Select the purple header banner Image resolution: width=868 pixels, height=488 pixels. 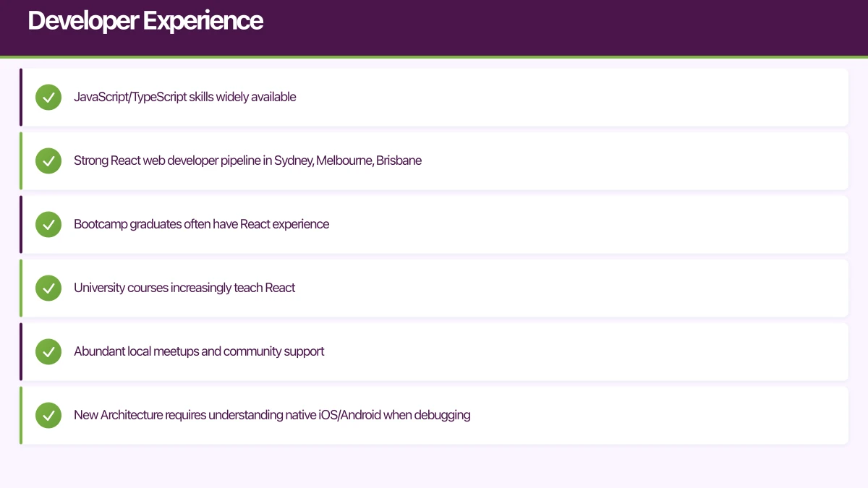pyautogui.click(x=434, y=27)
